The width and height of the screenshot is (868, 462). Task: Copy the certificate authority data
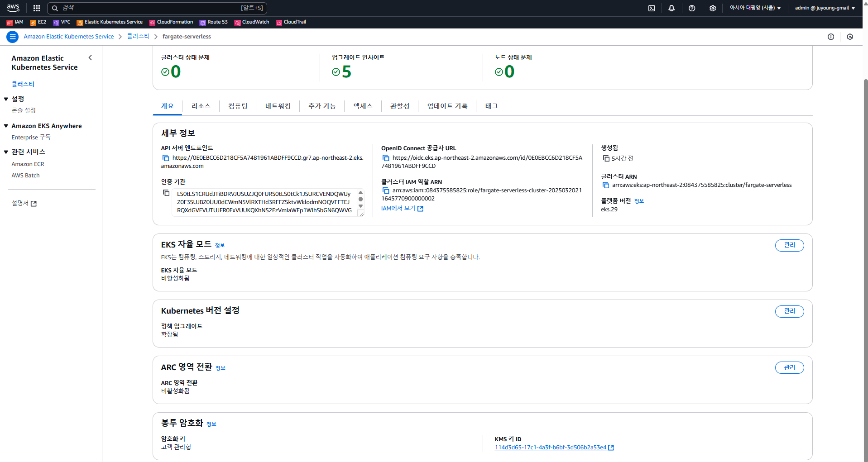(x=166, y=193)
